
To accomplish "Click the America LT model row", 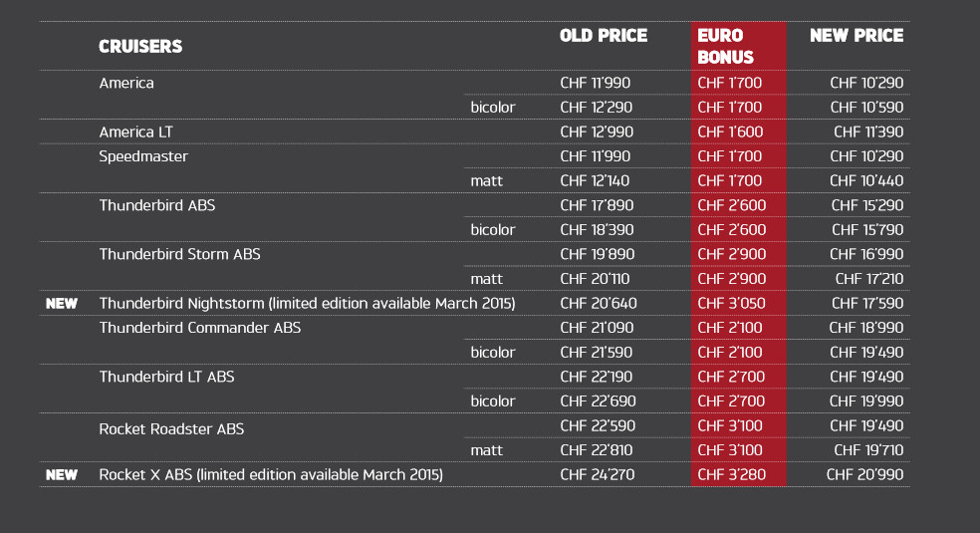I will pos(475,132).
